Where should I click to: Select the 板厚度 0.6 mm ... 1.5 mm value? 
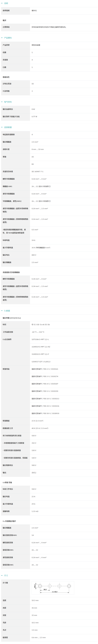pyautogui.click(x=39, y=637)
